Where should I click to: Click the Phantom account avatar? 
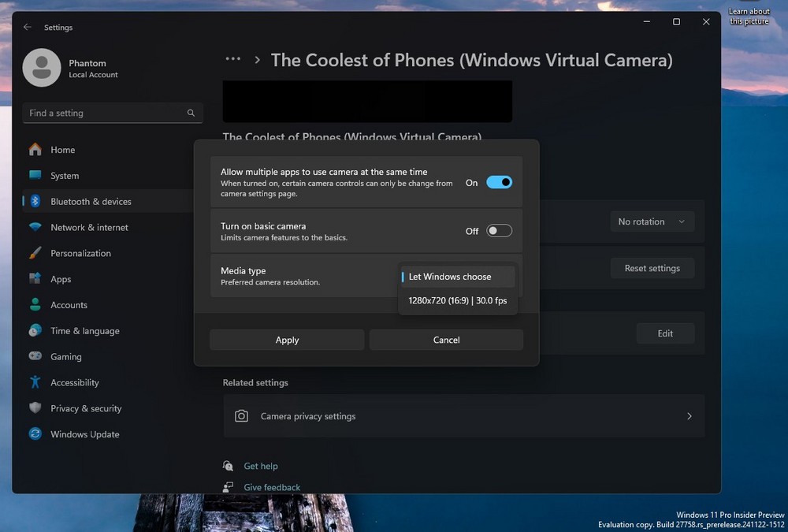[x=42, y=68]
